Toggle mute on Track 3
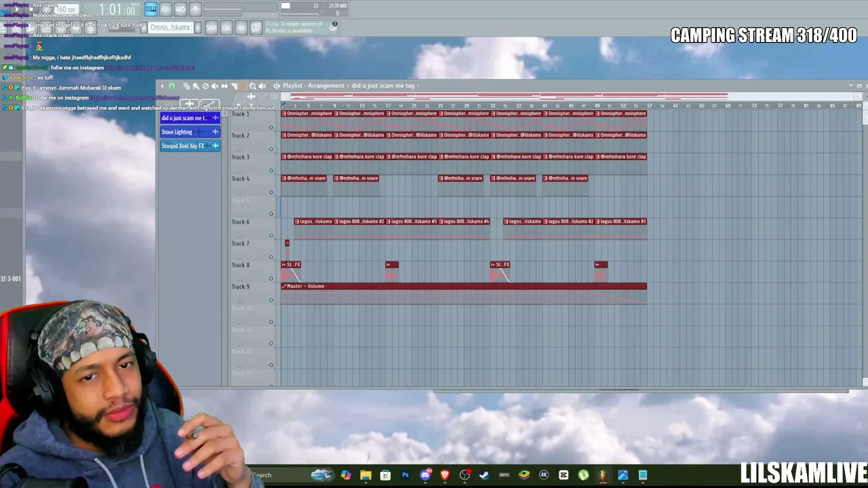Screen dimensions: 868x488 point(271,171)
